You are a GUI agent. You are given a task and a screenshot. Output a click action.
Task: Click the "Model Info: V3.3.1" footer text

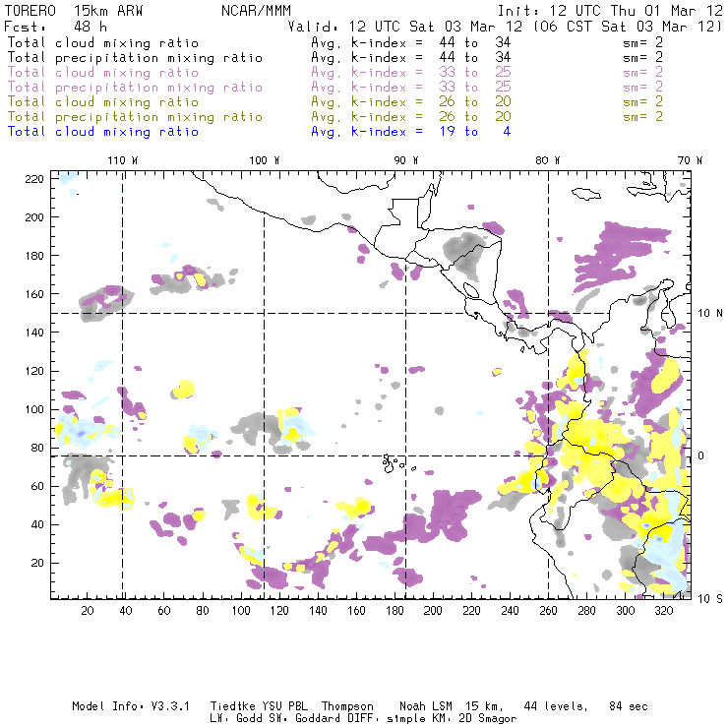point(131,706)
